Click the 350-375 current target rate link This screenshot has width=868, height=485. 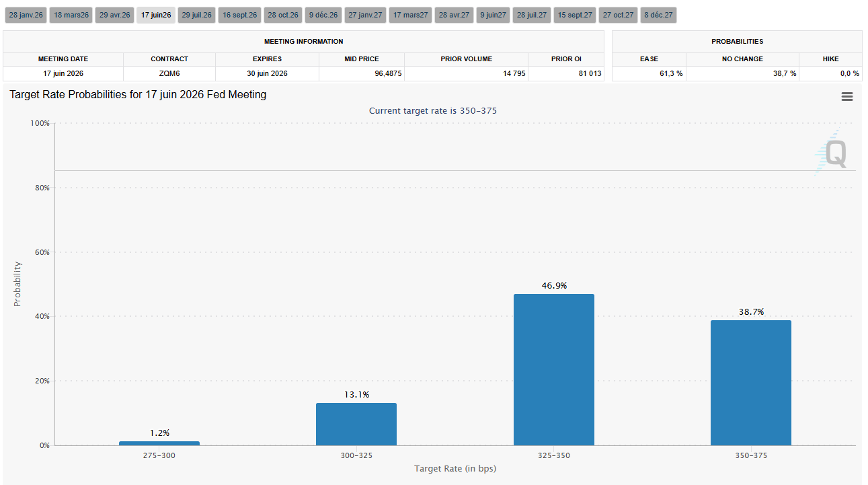point(478,111)
